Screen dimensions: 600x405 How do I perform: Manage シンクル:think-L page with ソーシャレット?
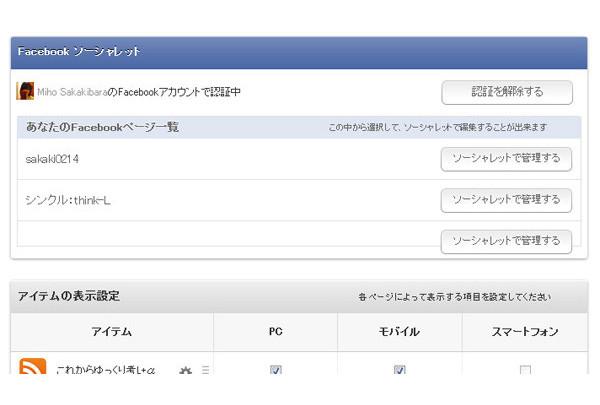click(506, 200)
